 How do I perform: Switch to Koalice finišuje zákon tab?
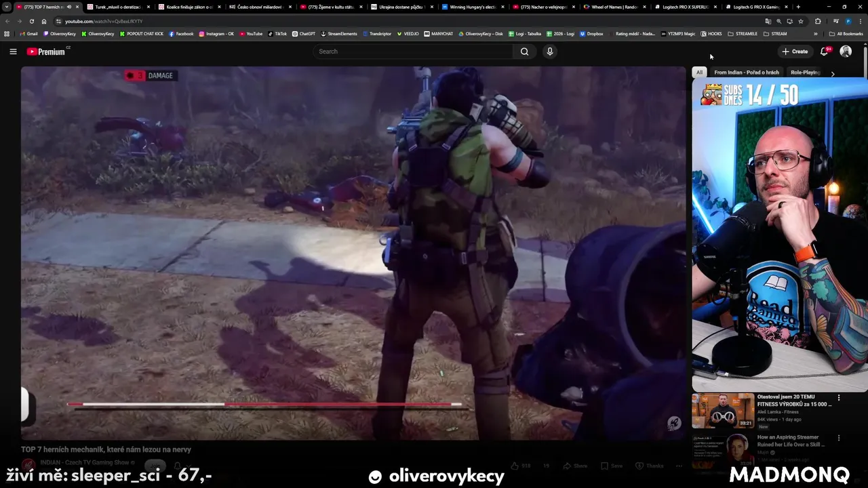[189, 7]
